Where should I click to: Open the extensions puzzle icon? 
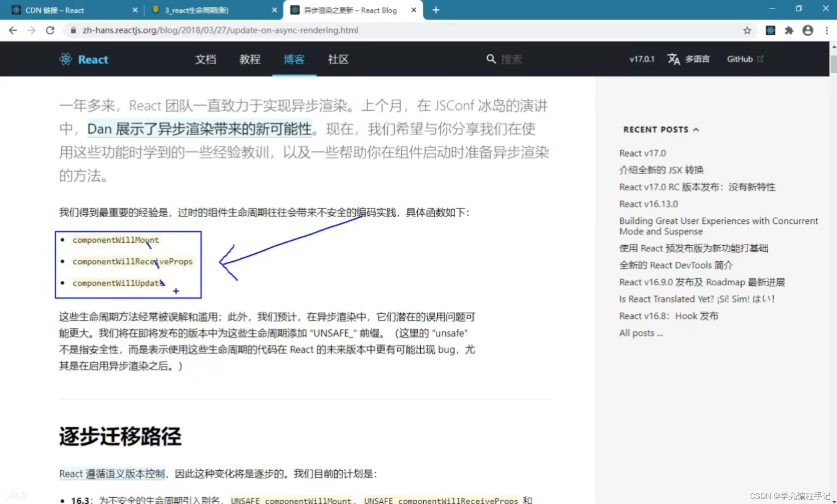(x=789, y=30)
